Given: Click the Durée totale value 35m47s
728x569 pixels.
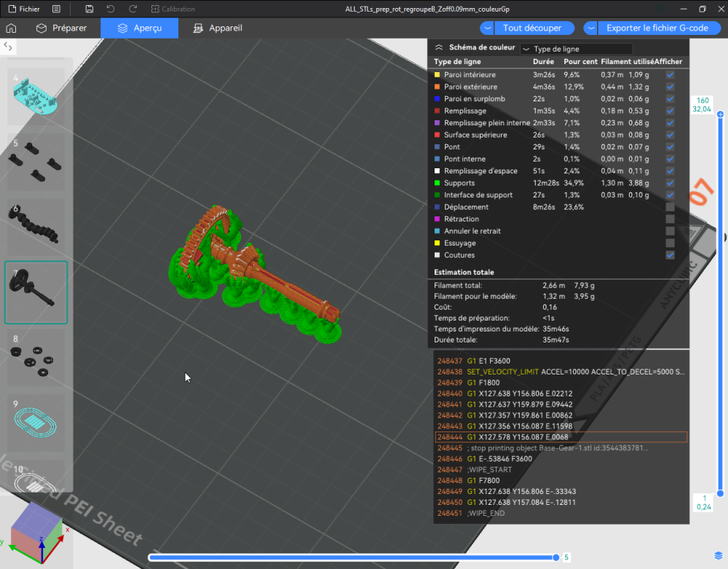Looking at the screenshot, I should point(555,340).
